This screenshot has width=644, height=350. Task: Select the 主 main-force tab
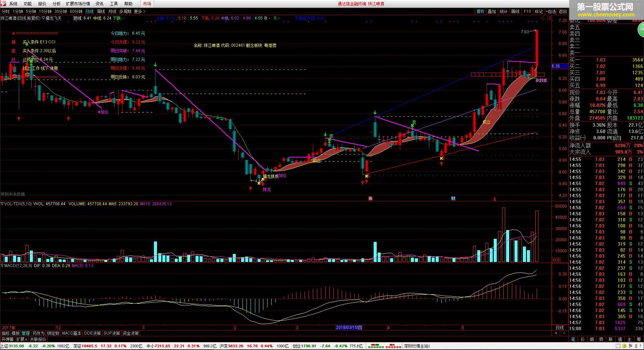629,339
